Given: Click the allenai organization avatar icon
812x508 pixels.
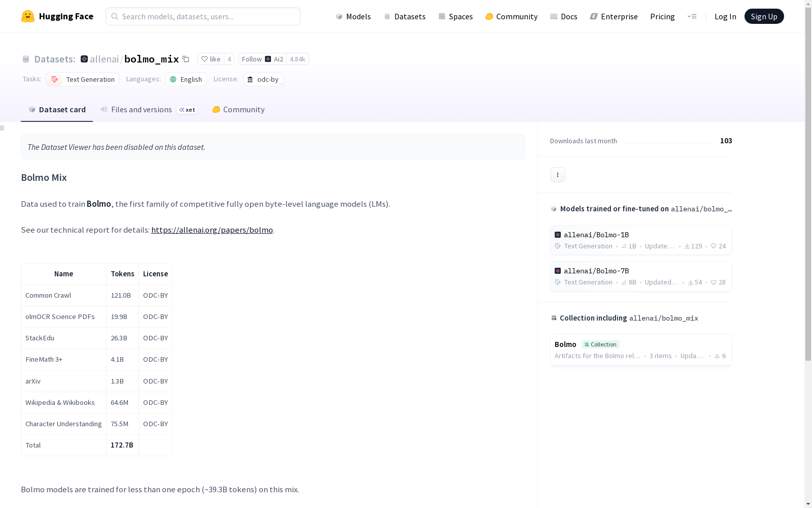Looking at the screenshot, I should (x=84, y=59).
